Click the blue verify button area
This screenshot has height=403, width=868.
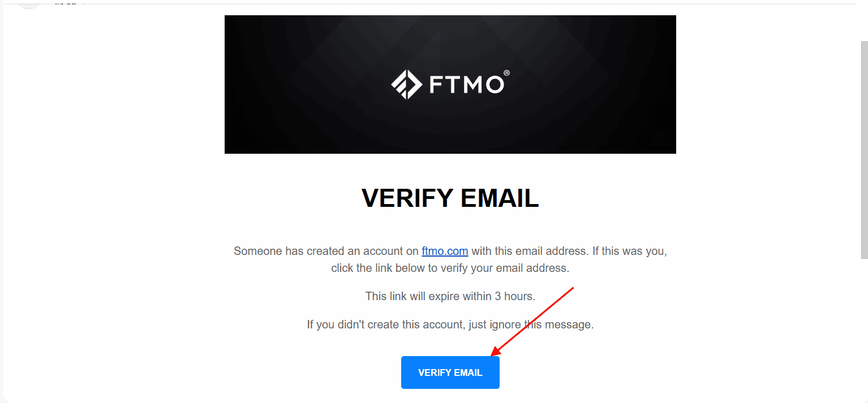(x=450, y=372)
